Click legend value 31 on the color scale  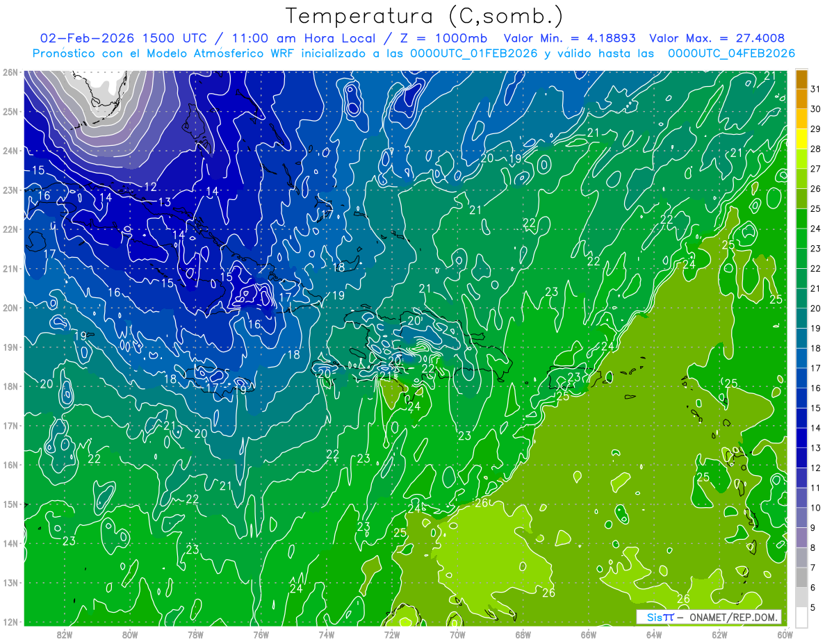816,89
